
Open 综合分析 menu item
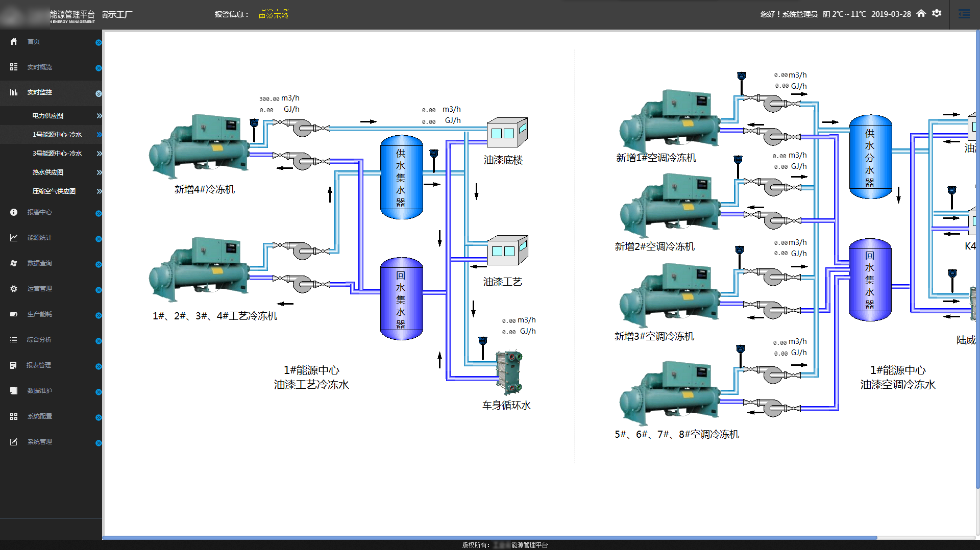(x=51, y=340)
